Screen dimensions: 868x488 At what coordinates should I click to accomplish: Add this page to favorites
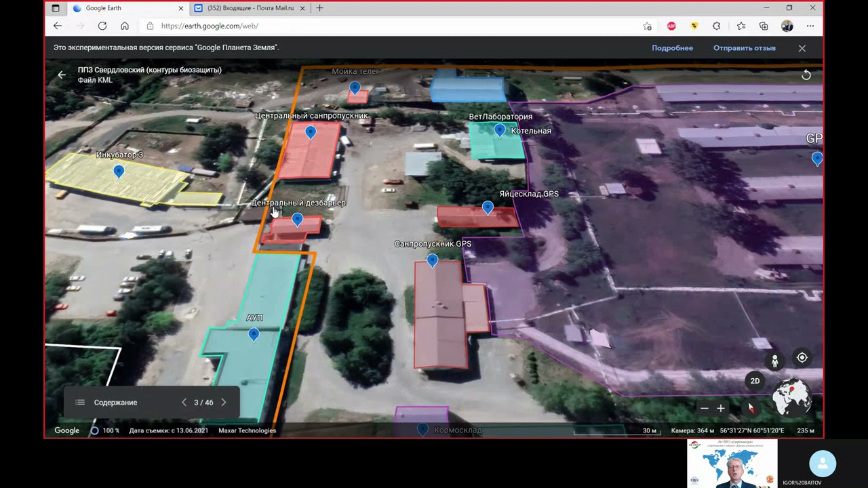coord(648,26)
